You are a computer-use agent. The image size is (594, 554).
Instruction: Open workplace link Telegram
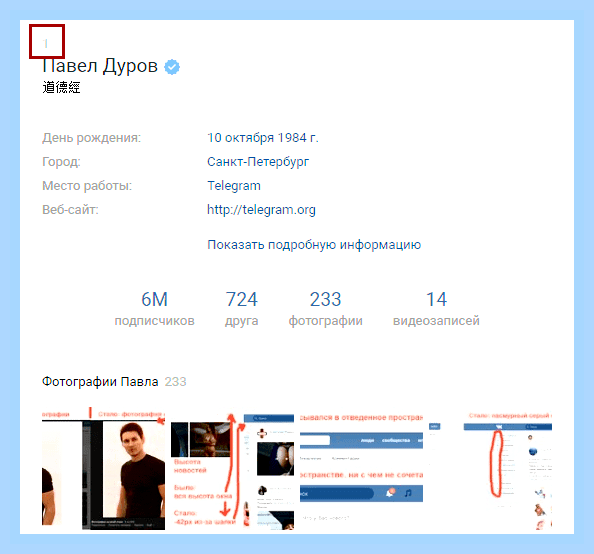pos(234,186)
